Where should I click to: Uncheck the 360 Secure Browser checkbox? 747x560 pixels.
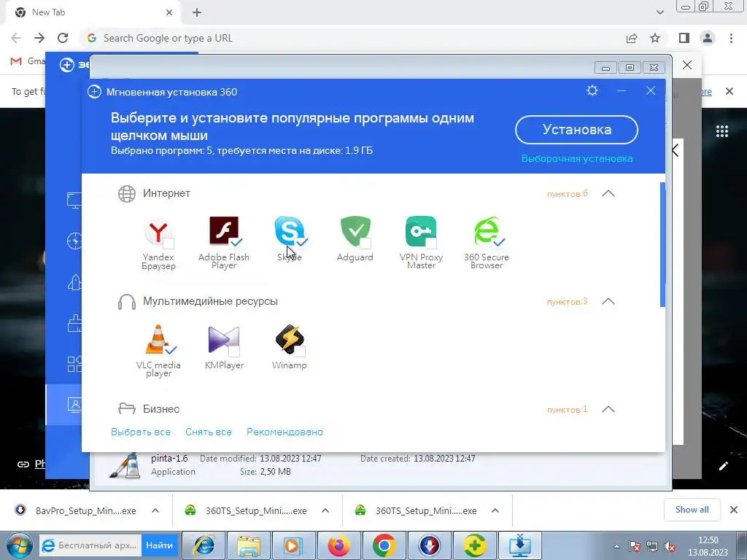coord(499,242)
